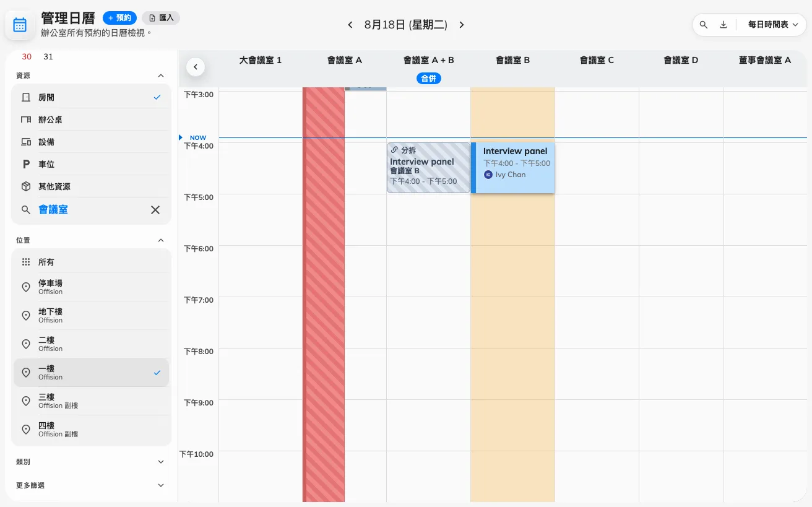Screen dimensions: 812x507
Task: Select the 三樓 location
Action: coord(91,401)
